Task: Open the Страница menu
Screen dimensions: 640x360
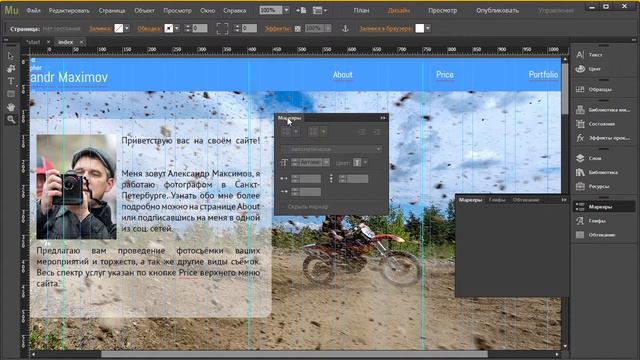Action: point(112,11)
